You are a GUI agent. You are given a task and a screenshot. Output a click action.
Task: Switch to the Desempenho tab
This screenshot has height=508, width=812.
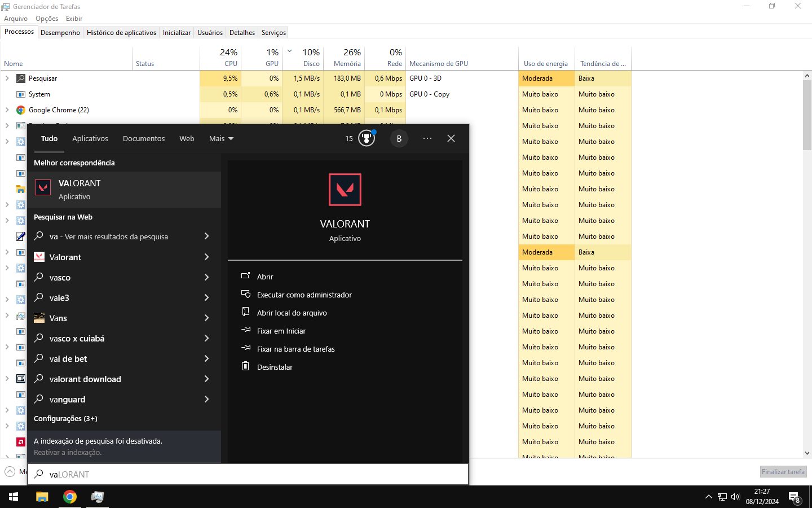60,33
